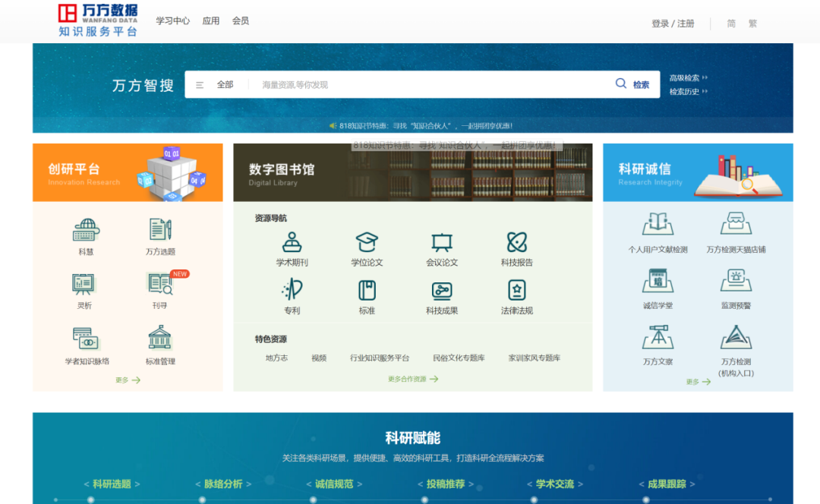Select the 成果跟踪 tab
820x504 pixels.
coord(667,484)
